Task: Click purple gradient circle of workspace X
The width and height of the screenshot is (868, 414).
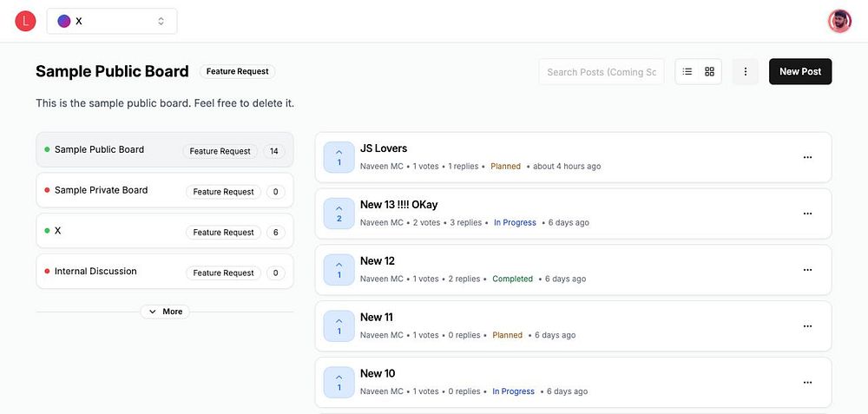Action: point(64,21)
